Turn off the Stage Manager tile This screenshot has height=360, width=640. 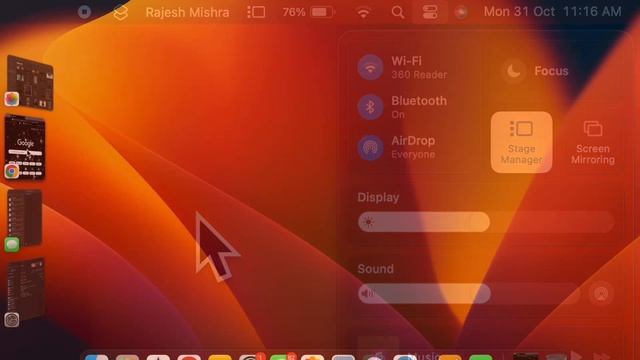coord(521,142)
